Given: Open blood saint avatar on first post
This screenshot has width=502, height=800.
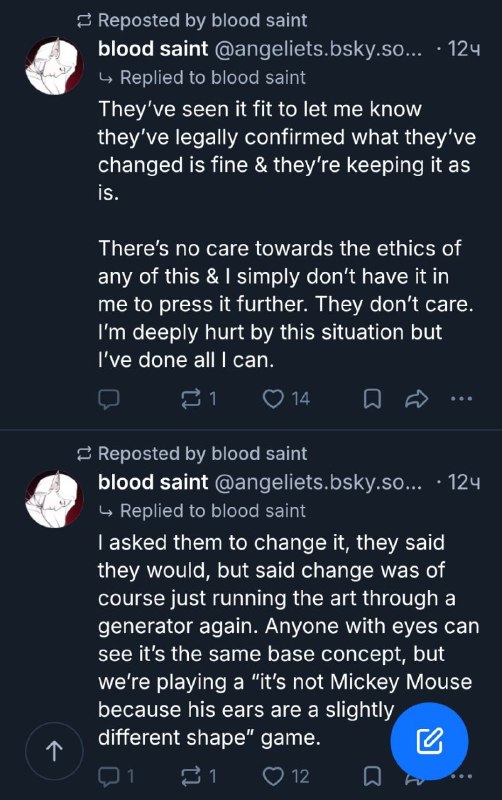Looking at the screenshot, I should pos(54,65).
